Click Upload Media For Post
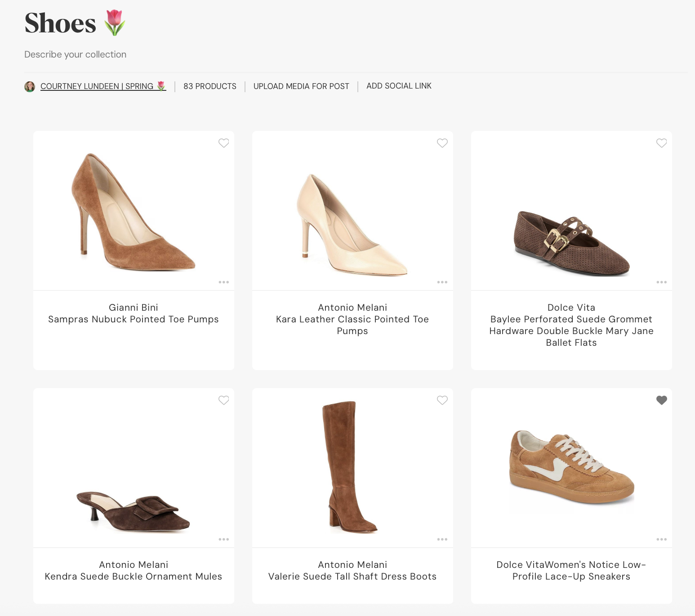This screenshot has width=695, height=616. (x=301, y=86)
